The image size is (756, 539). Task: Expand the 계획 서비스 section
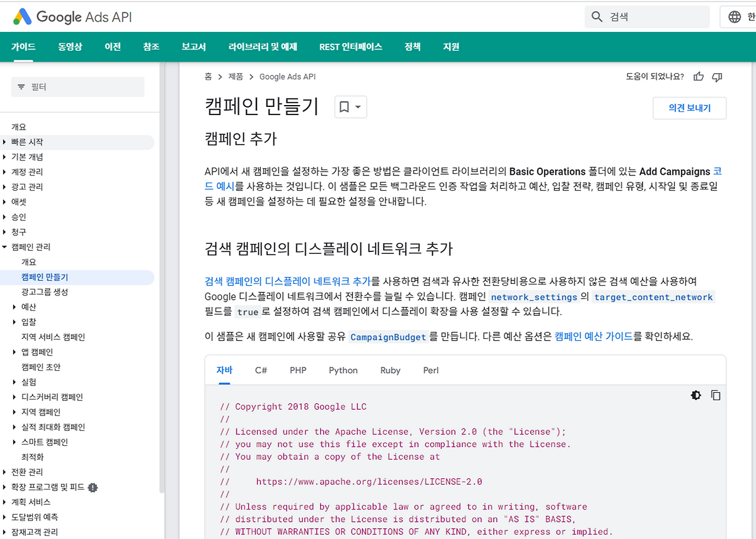5,502
